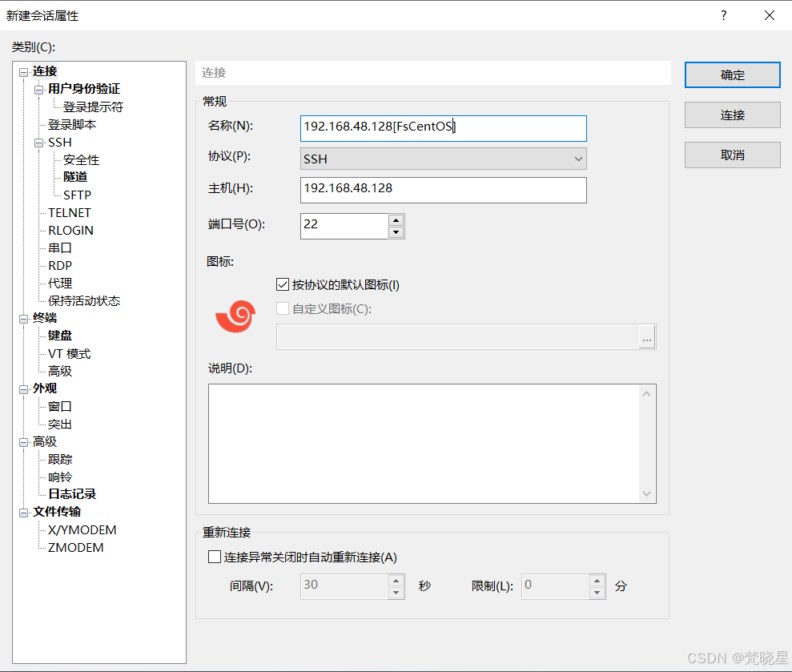Select 代理 in the category tree
This screenshot has width=792, height=672.
pos(59,283)
